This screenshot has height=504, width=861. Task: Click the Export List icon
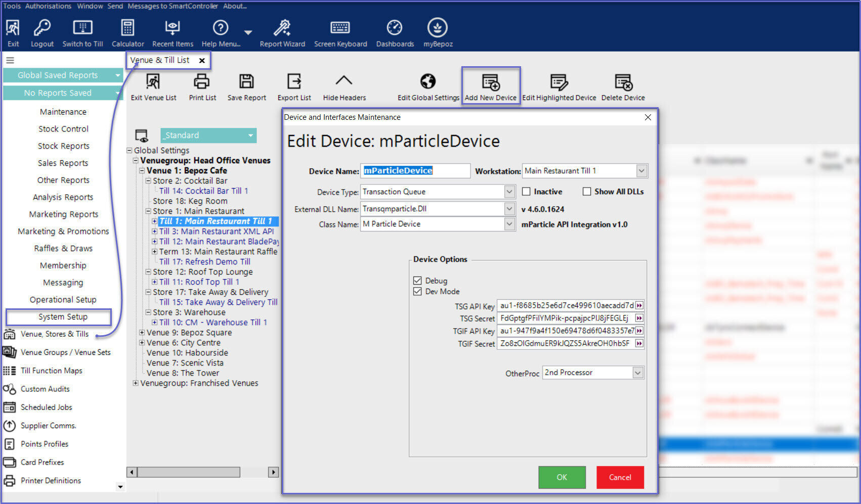pos(294,86)
